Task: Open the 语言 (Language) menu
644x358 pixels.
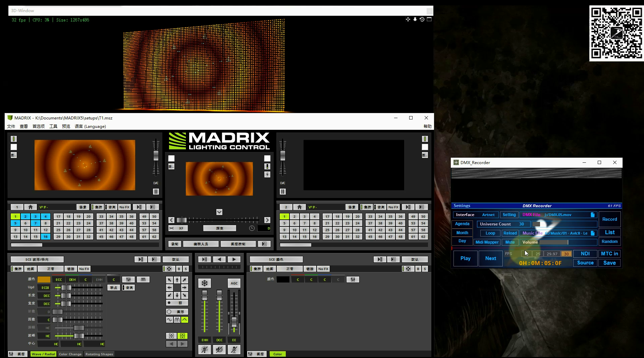Action: pos(91,126)
